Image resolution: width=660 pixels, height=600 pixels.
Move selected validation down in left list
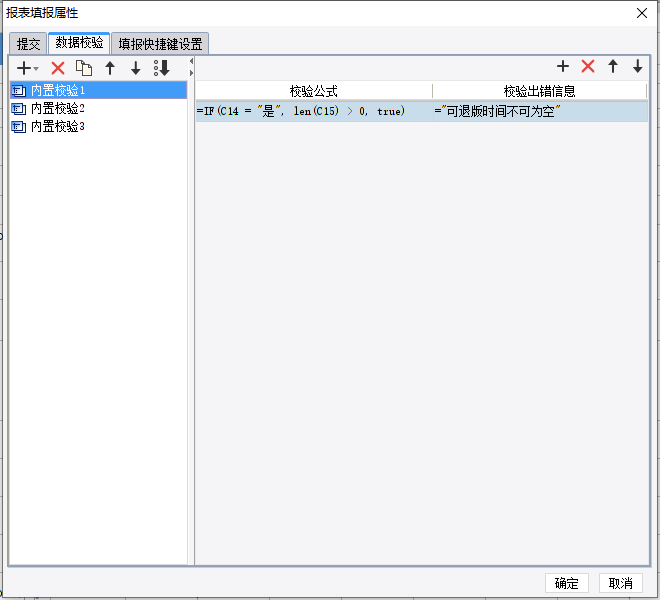[x=136, y=68]
